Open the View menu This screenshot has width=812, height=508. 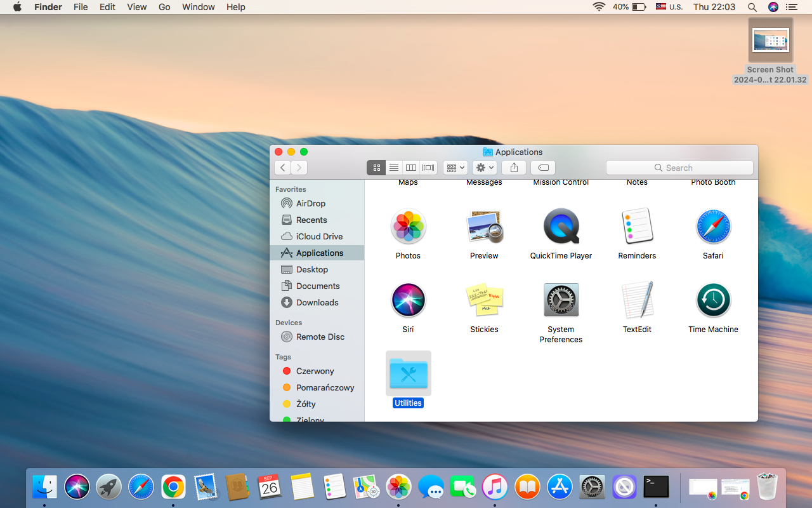(136, 7)
